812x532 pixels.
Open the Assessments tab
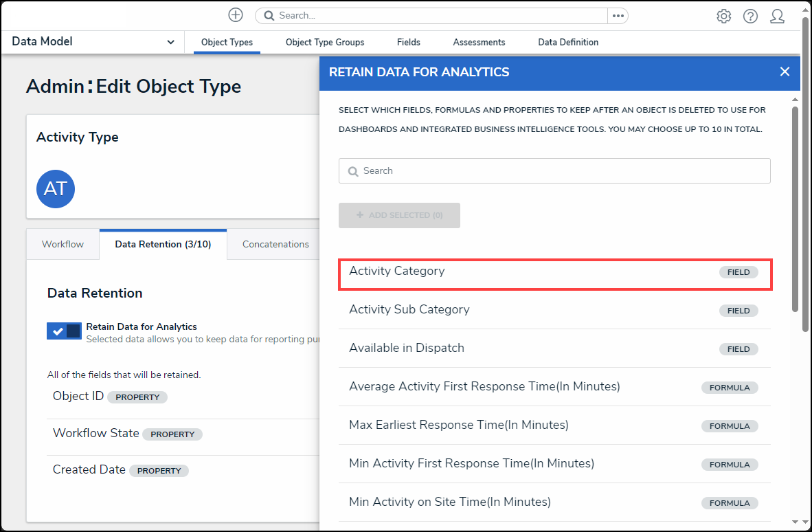[x=479, y=42]
